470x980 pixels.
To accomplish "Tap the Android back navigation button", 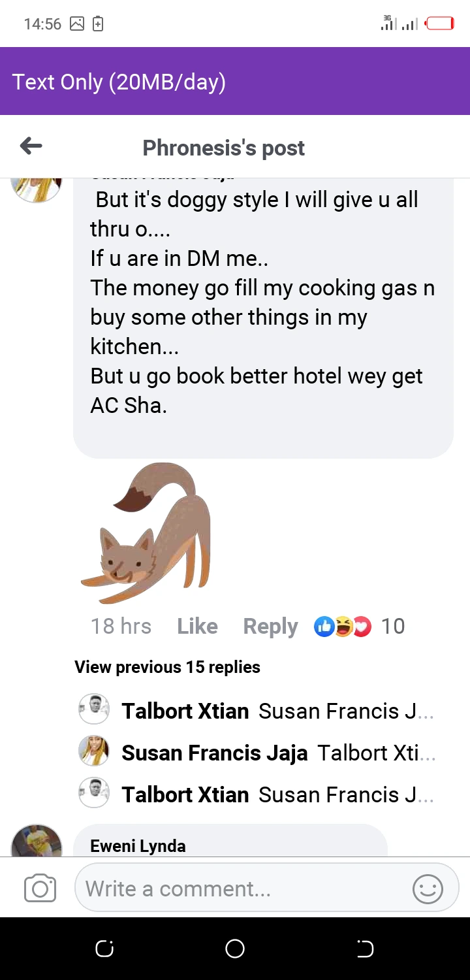I will (365, 949).
